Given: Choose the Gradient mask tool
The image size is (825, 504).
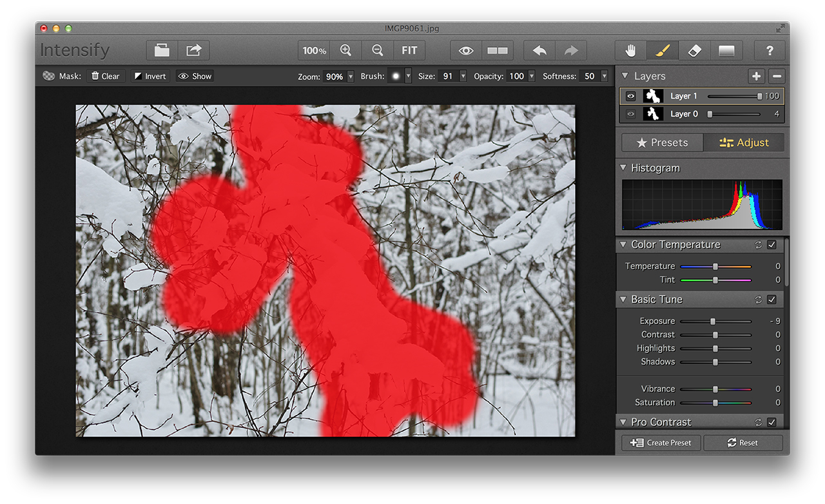Looking at the screenshot, I should click(x=726, y=50).
